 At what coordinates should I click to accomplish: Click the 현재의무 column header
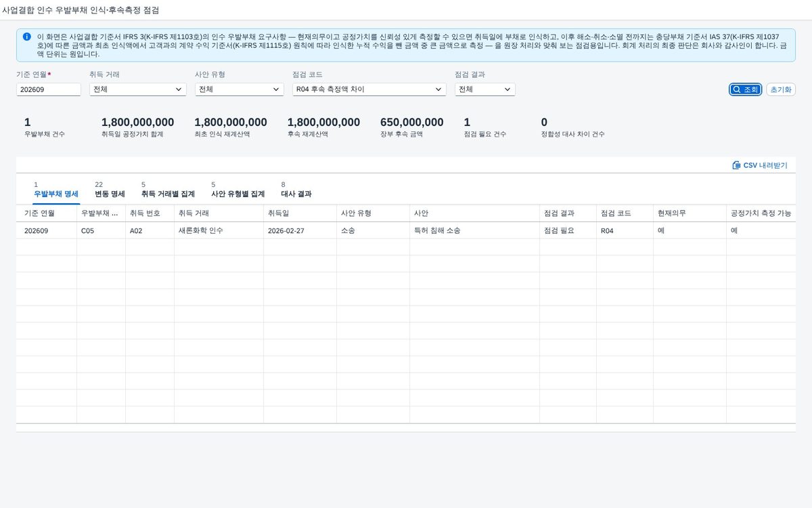(690, 213)
